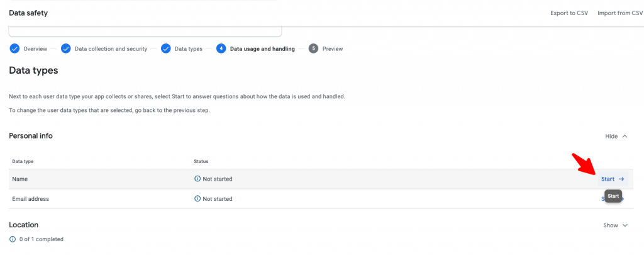The width and height of the screenshot is (644, 255).
Task: Click the step 4 circle icon
Action: pyautogui.click(x=221, y=49)
